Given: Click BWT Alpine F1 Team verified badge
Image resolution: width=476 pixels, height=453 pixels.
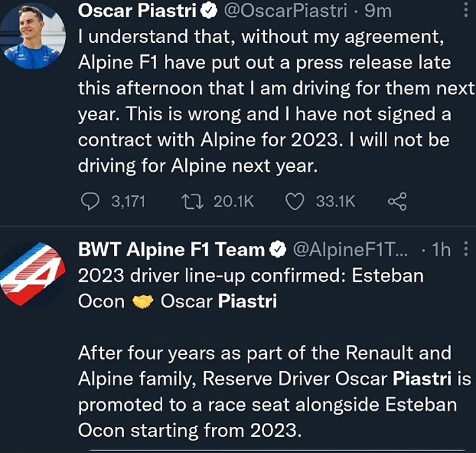Looking at the screenshot, I should coord(278,250).
